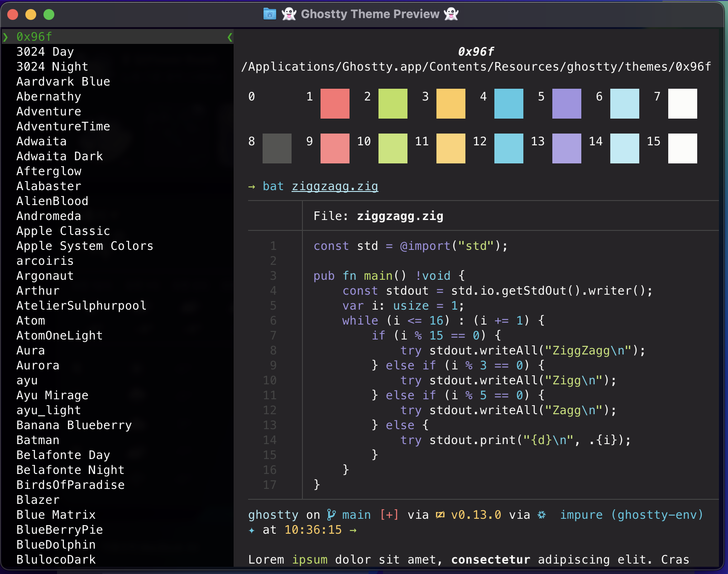Click the theme path text ending in themes/0x96f
728x574 pixels.
pos(476,67)
